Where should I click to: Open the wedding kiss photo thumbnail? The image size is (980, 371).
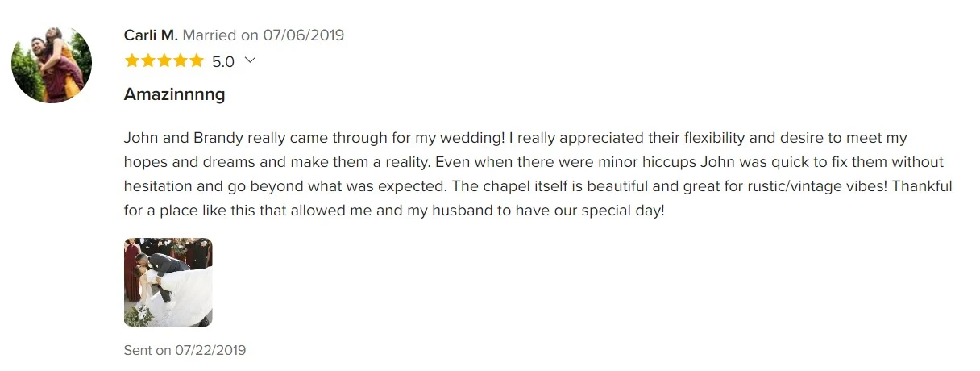[x=168, y=282]
